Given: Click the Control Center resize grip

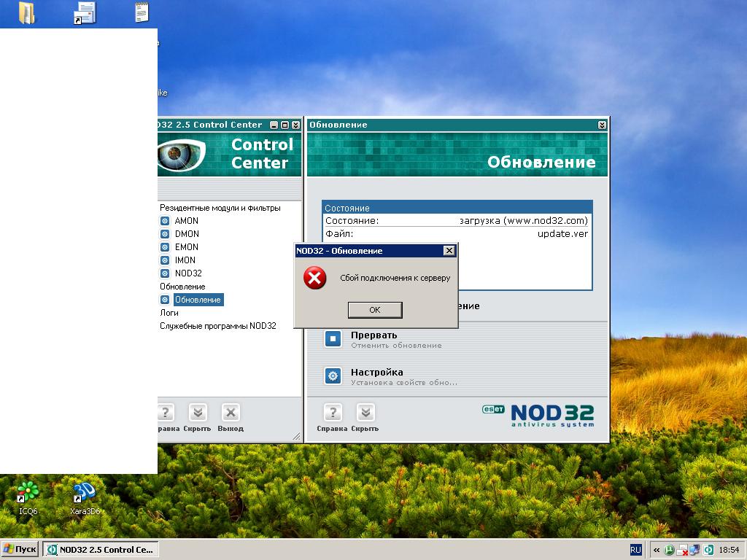Looking at the screenshot, I should pos(296,437).
